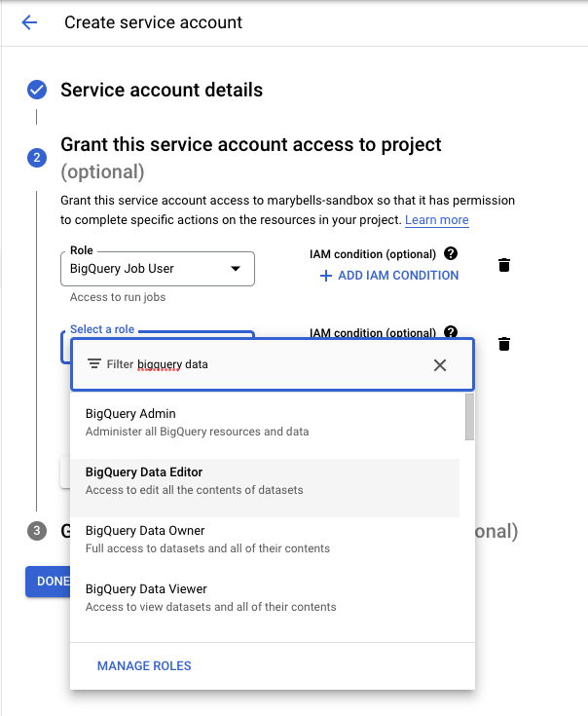Viewport: 588px width, 716px height.
Task: Delete the second role row
Action: tap(504, 344)
